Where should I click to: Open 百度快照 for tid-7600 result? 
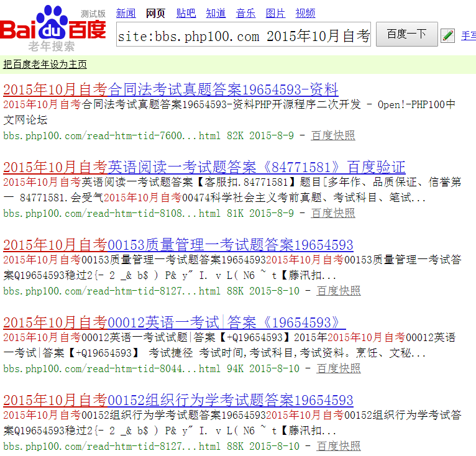[x=333, y=135]
